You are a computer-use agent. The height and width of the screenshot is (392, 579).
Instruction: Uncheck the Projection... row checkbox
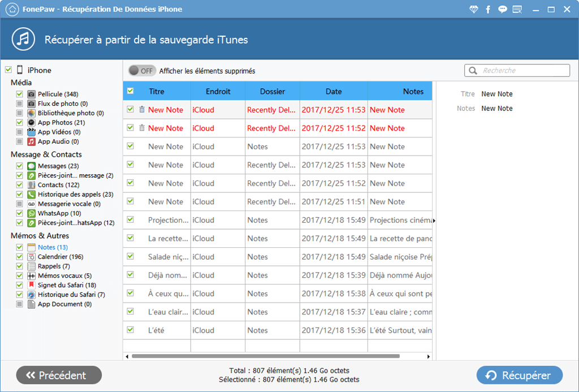(131, 219)
